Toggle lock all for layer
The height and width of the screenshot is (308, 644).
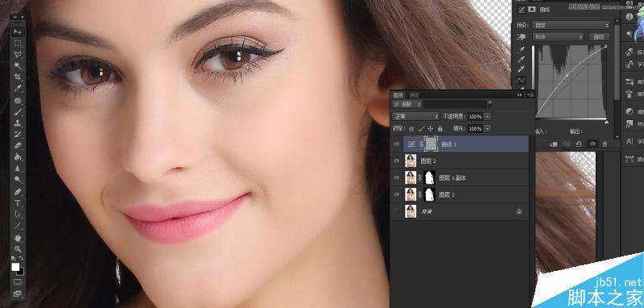pos(440,129)
